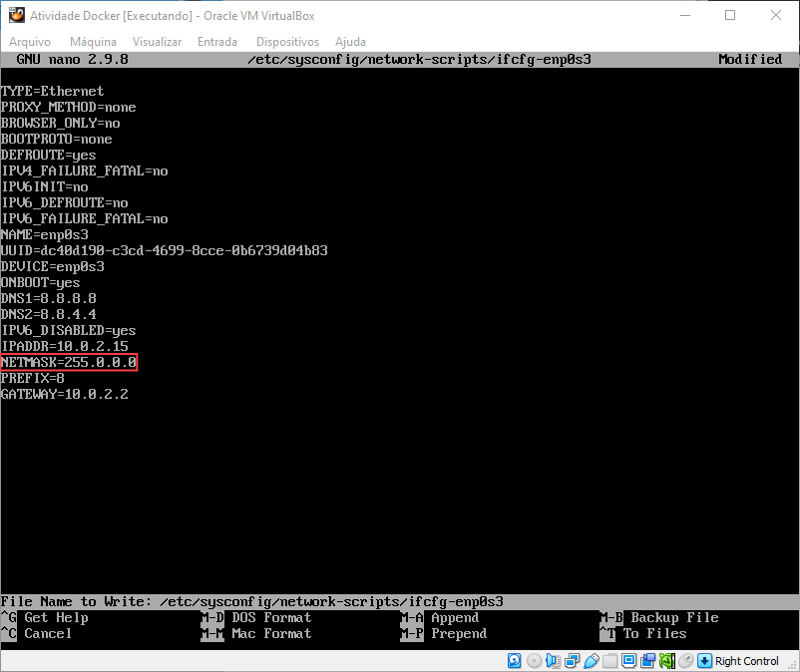The height and width of the screenshot is (672, 800).
Task: Click the mouse integration status icon
Action: coord(684,660)
